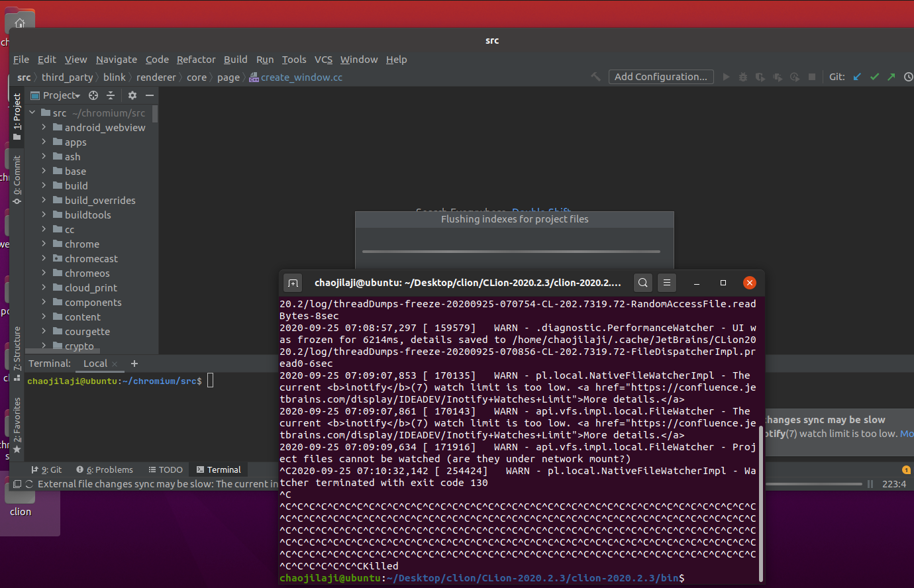Select the Terminal tool window tab
The image size is (914, 588).
219,470
